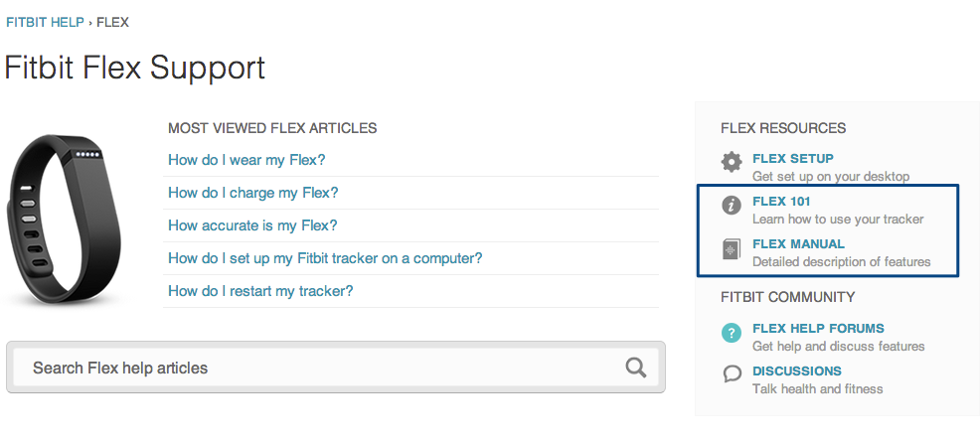The image size is (980, 445).
Task: Click the teal question mark forum icon
Action: pyautogui.click(x=732, y=333)
